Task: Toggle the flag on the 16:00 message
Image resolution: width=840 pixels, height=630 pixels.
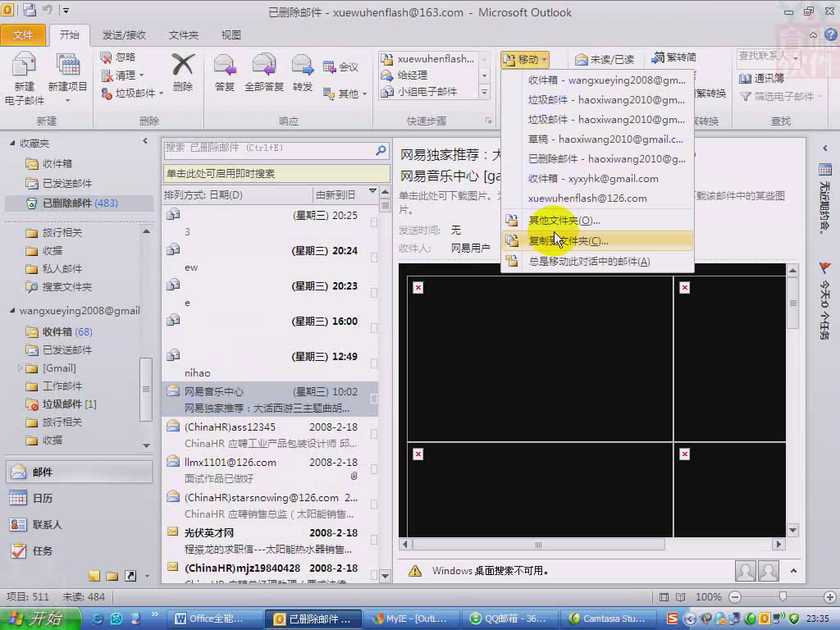Action: pos(374,328)
